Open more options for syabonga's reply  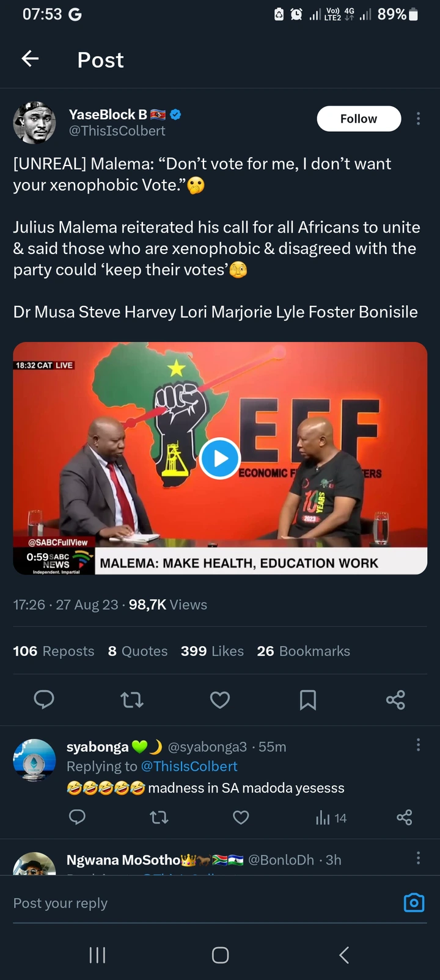pos(418,744)
